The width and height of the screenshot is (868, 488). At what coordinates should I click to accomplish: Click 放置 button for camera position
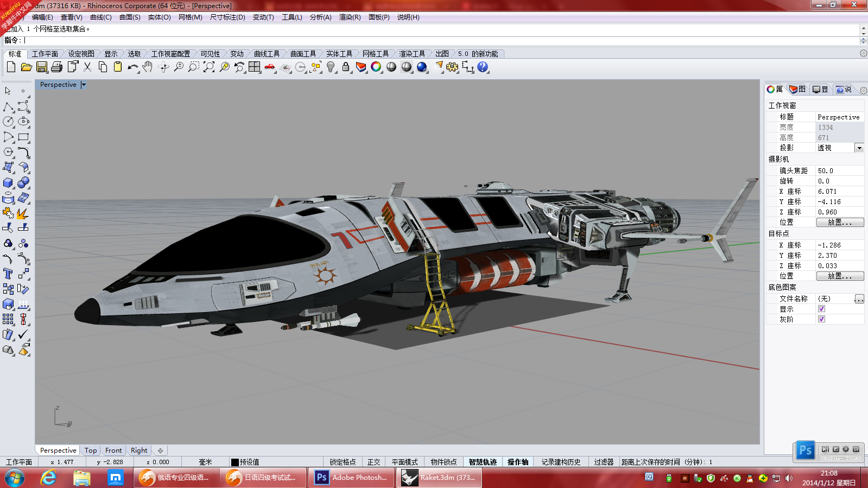(x=840, y=223)
